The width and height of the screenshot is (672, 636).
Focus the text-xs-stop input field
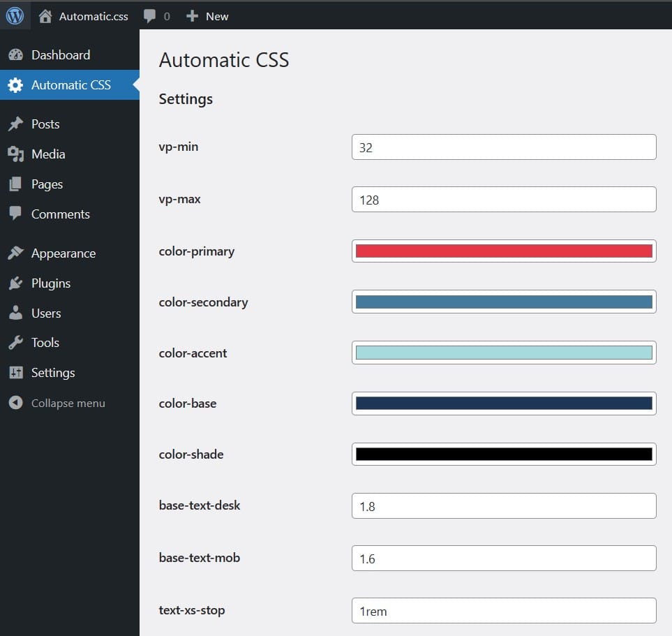[x=504, y=611]
